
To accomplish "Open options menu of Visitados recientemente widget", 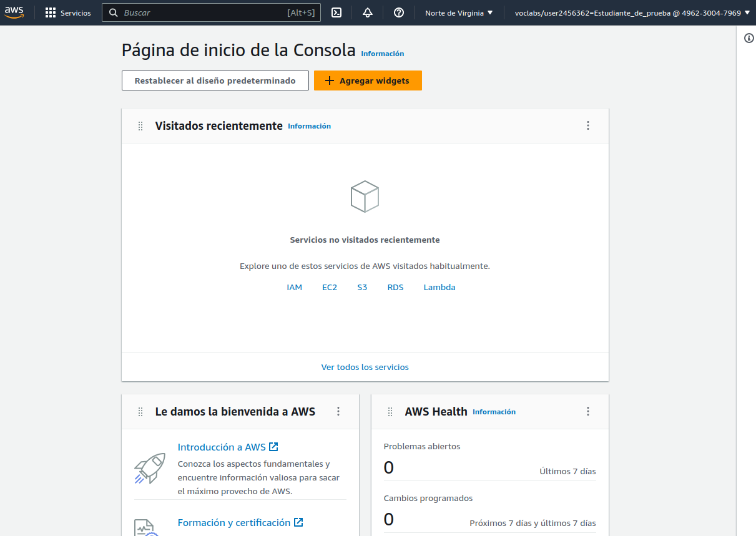I will coord(587,125).
